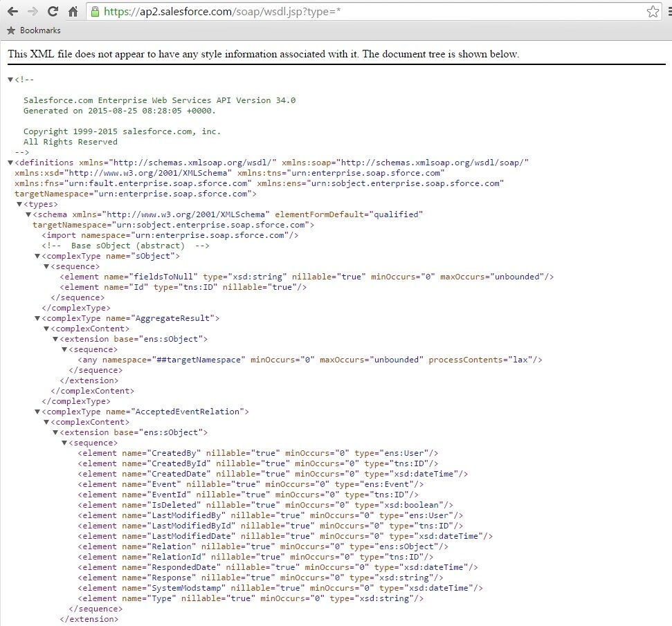
Task: Collapse the definitions root element
Action: pyautogui.click(x=10, y=163)
